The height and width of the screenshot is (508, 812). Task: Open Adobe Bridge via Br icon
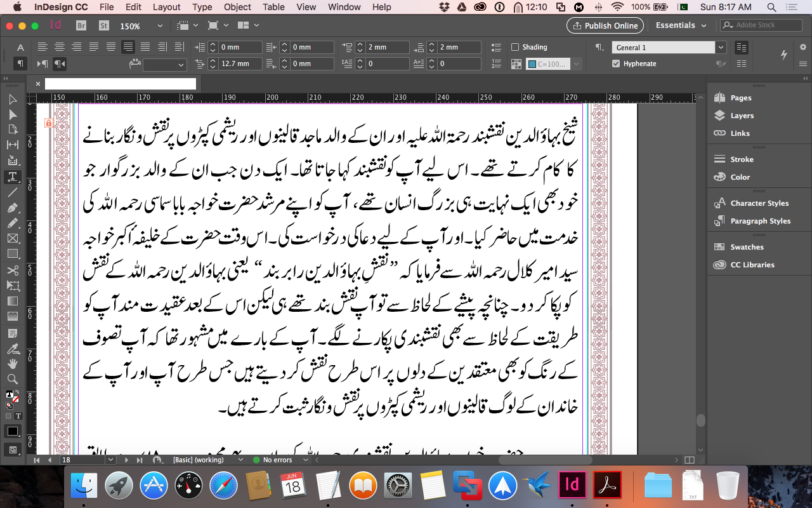tap(81, 26)
